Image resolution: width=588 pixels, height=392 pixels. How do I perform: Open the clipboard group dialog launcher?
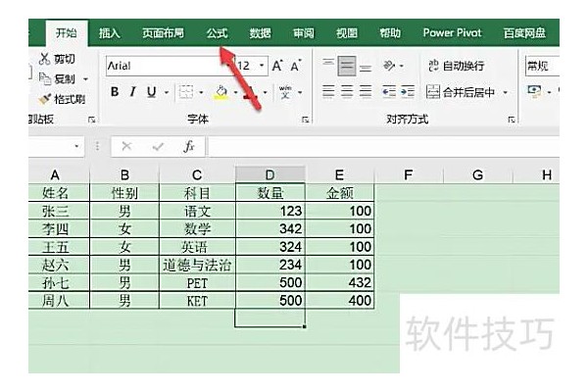click(x=91, y=120)
